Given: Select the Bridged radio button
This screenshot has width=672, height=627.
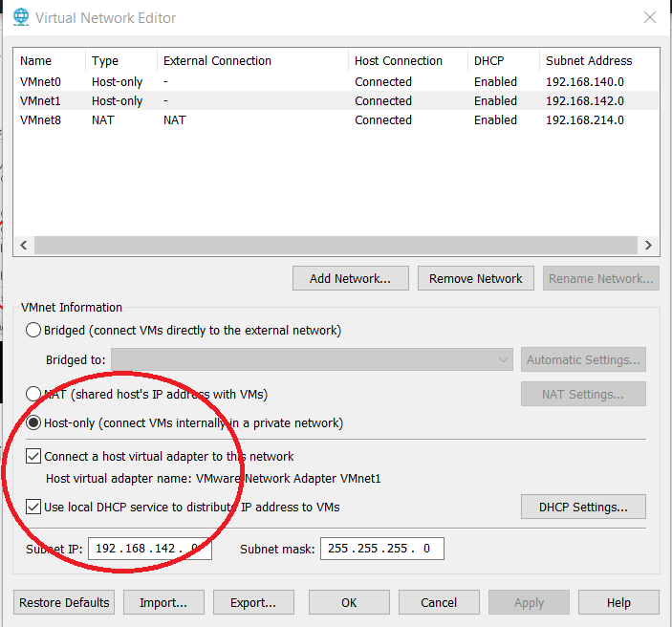Looking at the screenshot, I should coord(33,330).
